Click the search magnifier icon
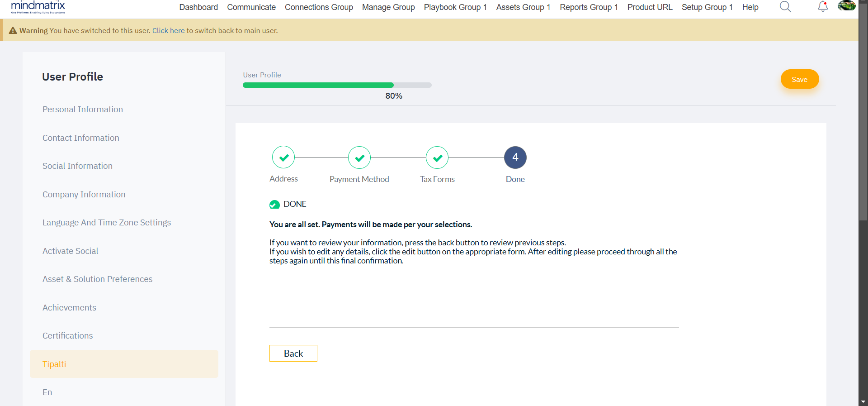 [x=785, y=7]
